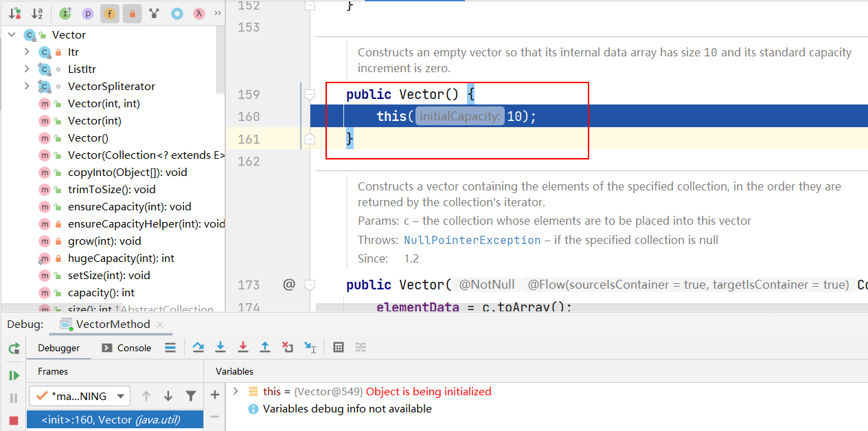Open the thread selector dropdown

pyautogui.click(x=80, y=396)
